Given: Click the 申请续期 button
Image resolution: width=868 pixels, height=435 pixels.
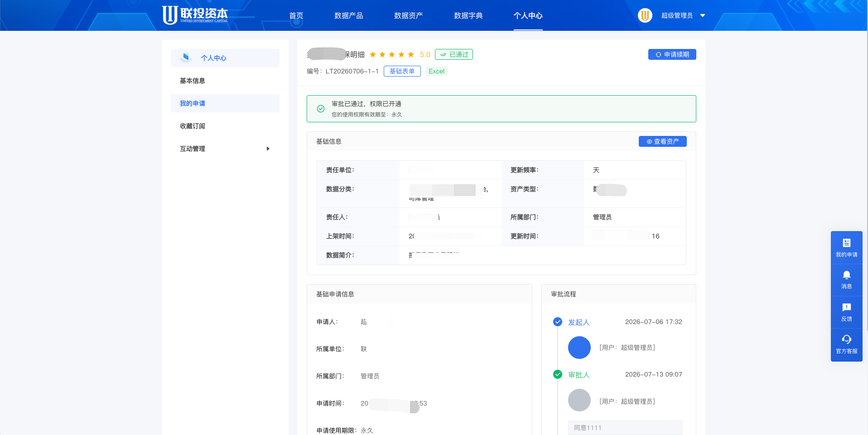Looking at the screenshot, I should click(x=672, y=54).
